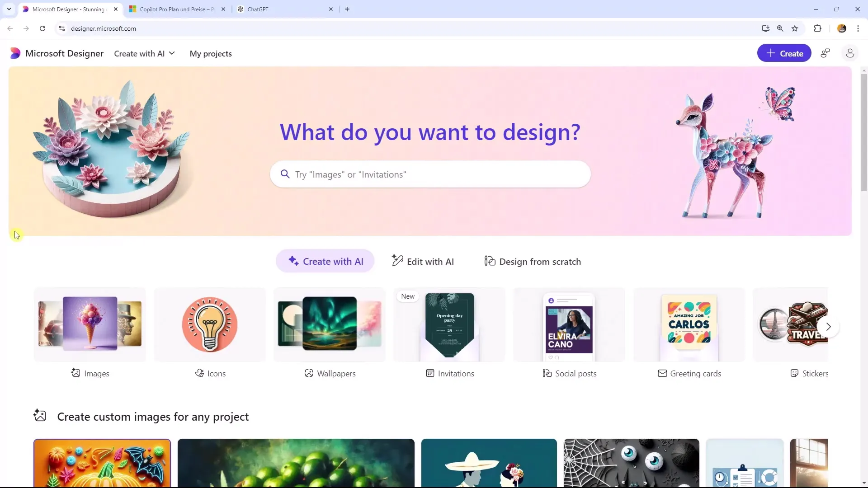Click the Microsoft Designer logo icon
Image resolution: width=868 pixels, height=488 pixels.
point(14,53)
